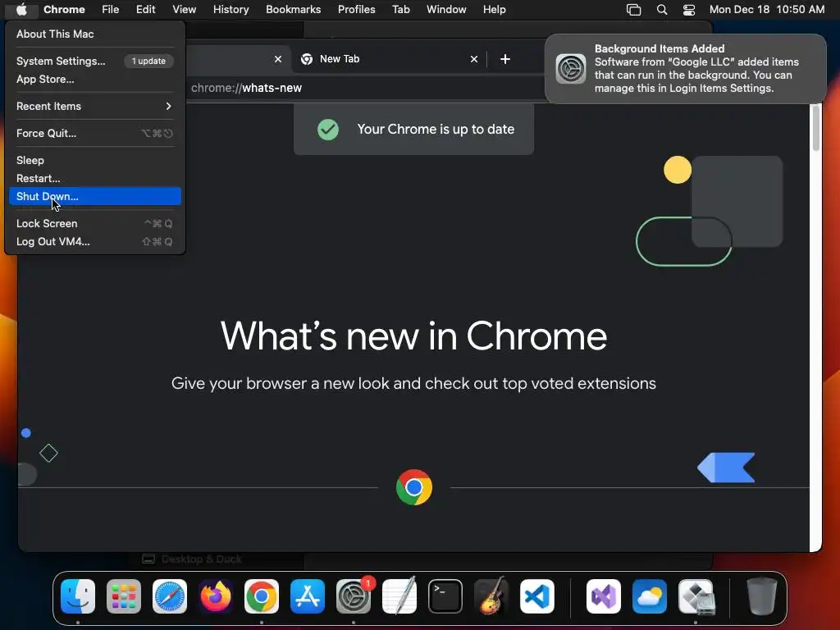The width and height of the screenshot is (840, 630).
Task: Click the Stage Manager menu bar icon
Action: click(634, 9)
